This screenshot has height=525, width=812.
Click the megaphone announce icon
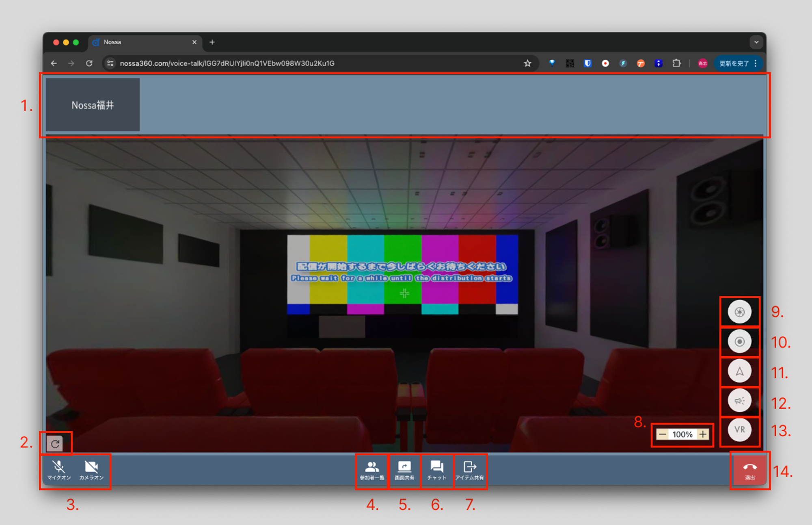tap(739, 401)
